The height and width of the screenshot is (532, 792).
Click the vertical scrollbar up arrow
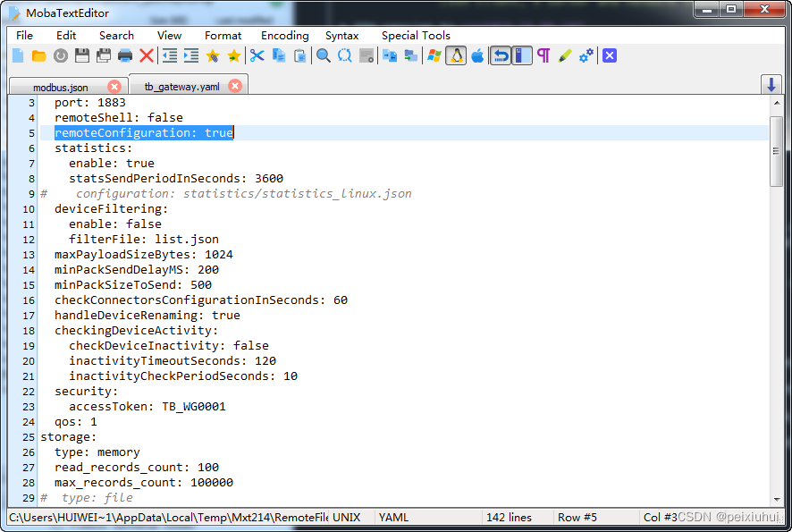776,103
